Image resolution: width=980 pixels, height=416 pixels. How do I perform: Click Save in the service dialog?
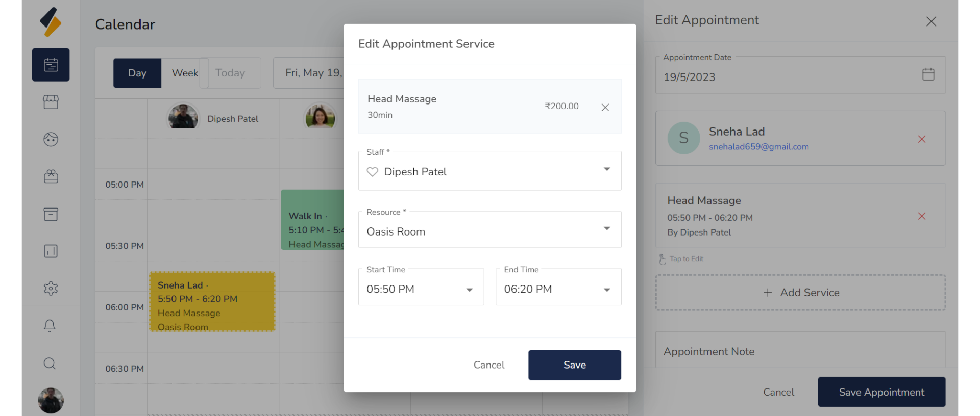point(574,365)
